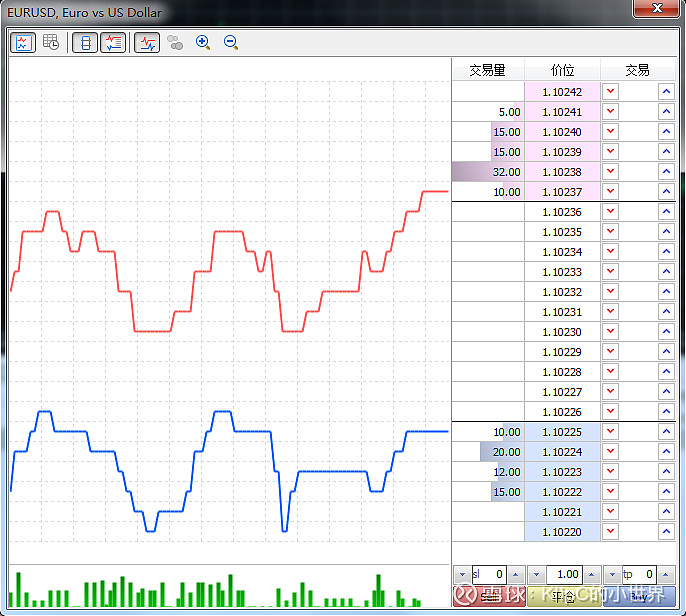Toggle the centered price ladder icon
This screenshot has height=616, width=686.
click(85, 43)
